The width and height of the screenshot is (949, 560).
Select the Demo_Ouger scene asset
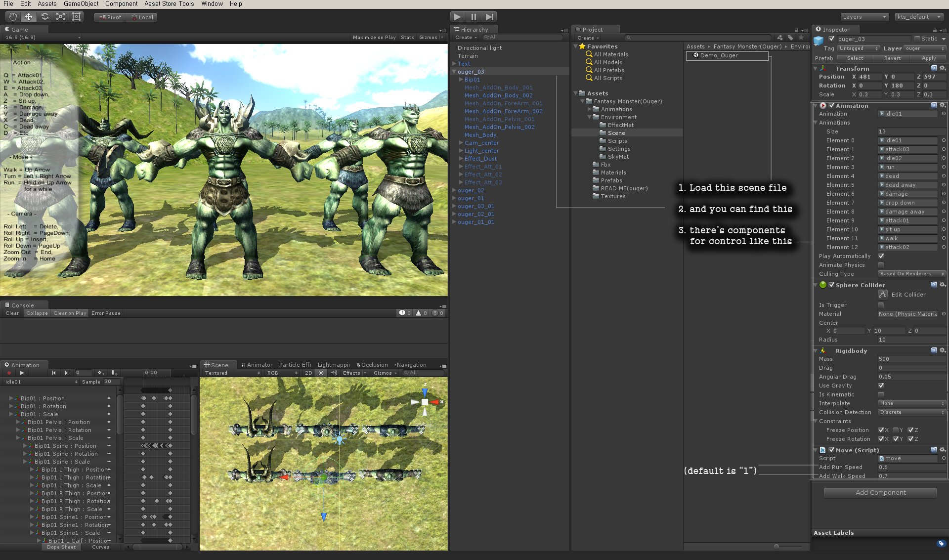727,56
